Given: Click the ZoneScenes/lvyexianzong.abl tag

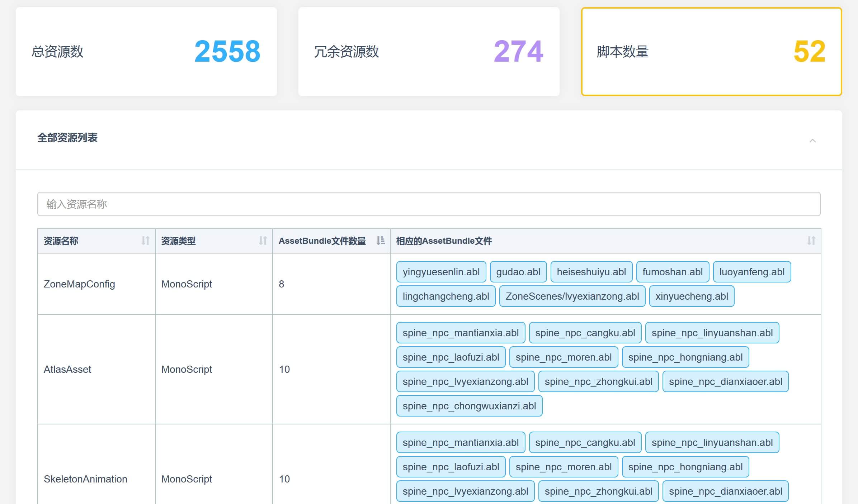Looking at the screenshot, I should [x=572, y=296].
